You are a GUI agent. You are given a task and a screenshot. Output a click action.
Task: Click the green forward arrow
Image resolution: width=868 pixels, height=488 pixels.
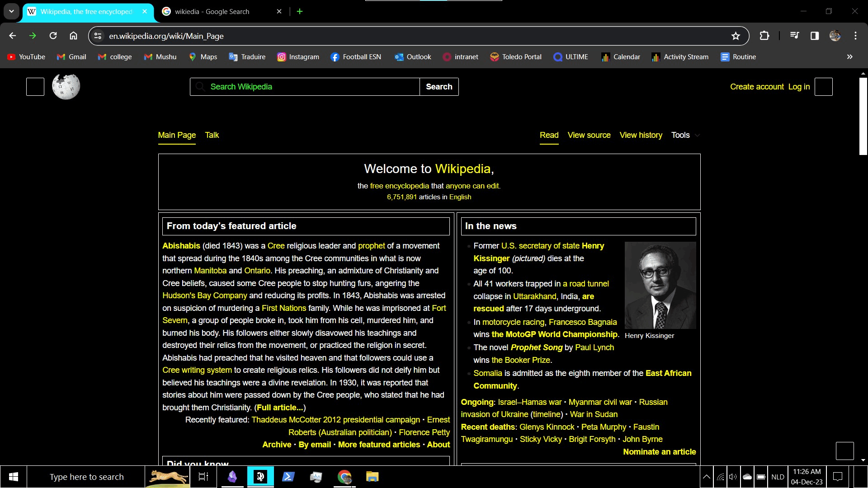click(33, 36)
